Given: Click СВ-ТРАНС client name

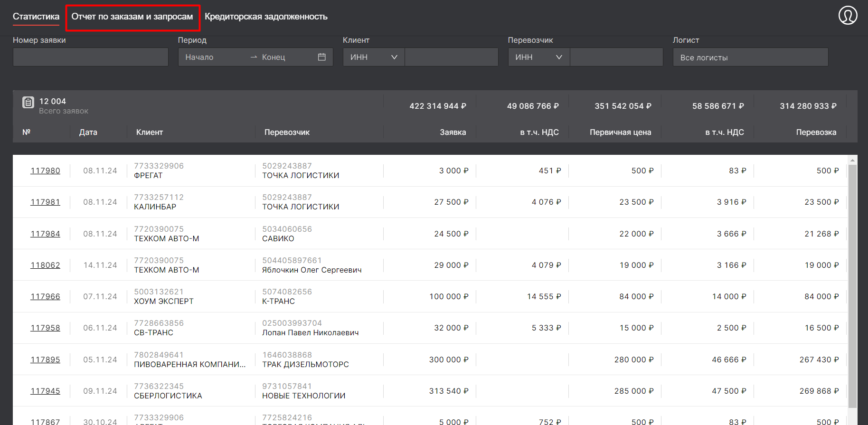Looking at the screenshot, I should point(153,332).
